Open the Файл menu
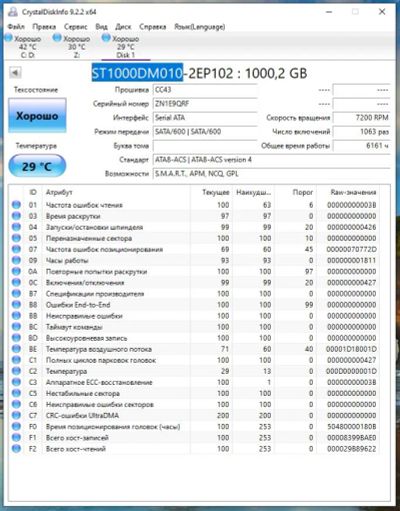The width and height of the screenshot is (400, 511). tap(16, 27)
